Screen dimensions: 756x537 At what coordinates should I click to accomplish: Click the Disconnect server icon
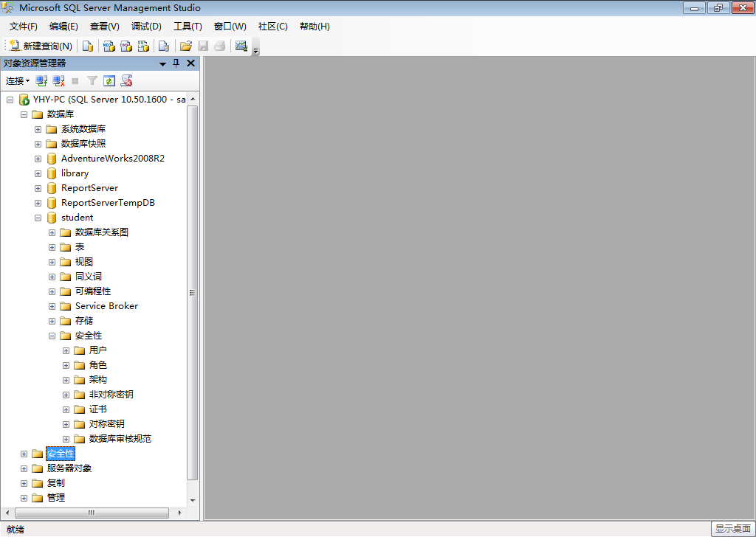[x=58, y=81]
